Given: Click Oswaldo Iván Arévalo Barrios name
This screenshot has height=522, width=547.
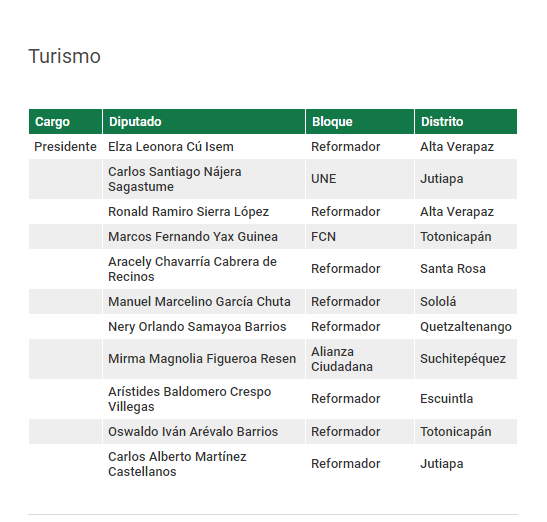Looking at the screenshot, I should (x=193, y=432).
